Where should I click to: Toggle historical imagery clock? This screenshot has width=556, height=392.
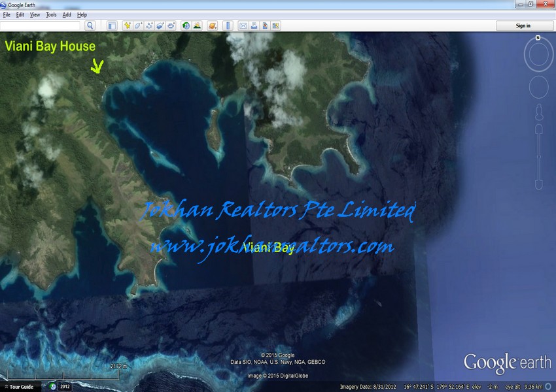[186, 25]
